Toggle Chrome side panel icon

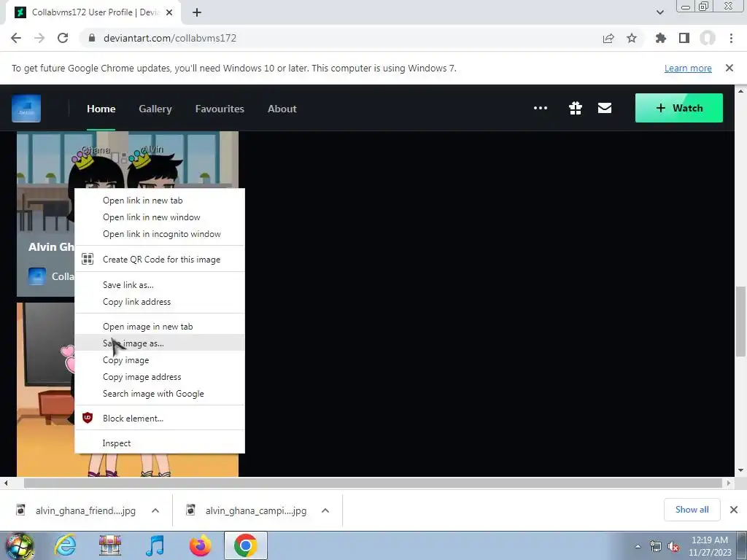coord(684,38)
